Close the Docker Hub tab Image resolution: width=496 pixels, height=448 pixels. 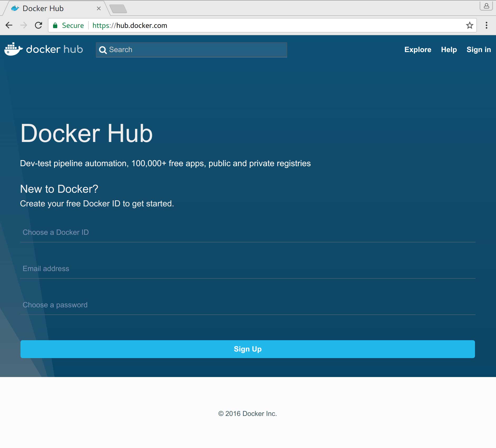pos(99,8)
